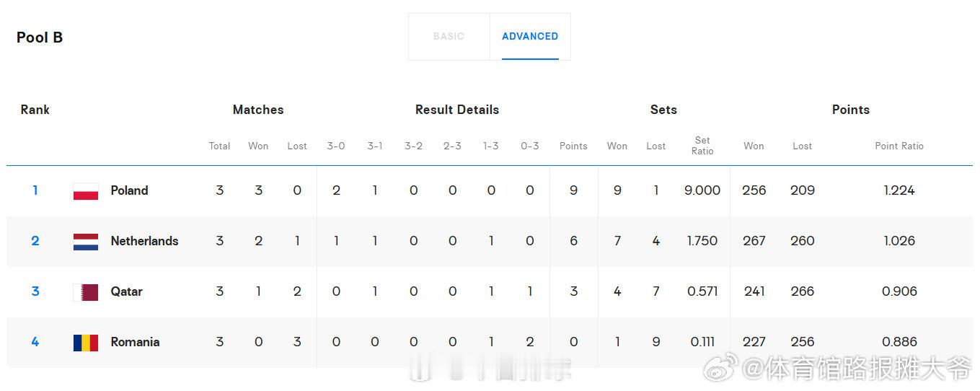
Task: Click the Romania flag icon
Action: (86, 343)
